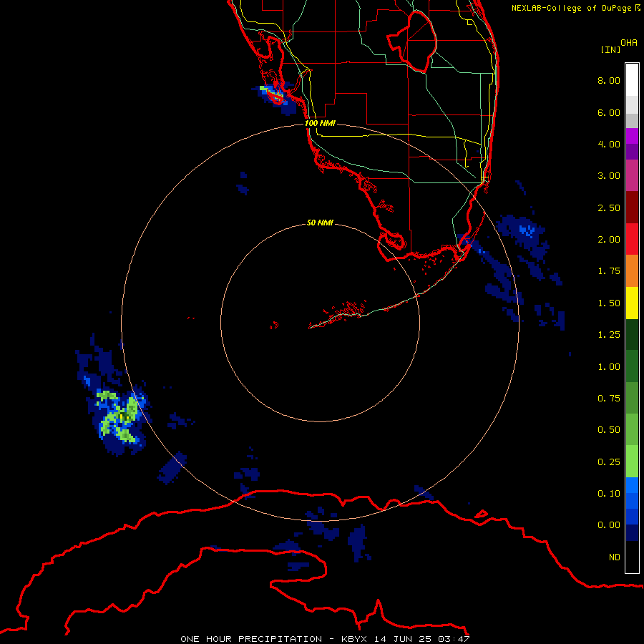Pick the pink swatch beside 3.00
Screen dimensions: 644x644
pyautogui.click(x=632, y=176)
